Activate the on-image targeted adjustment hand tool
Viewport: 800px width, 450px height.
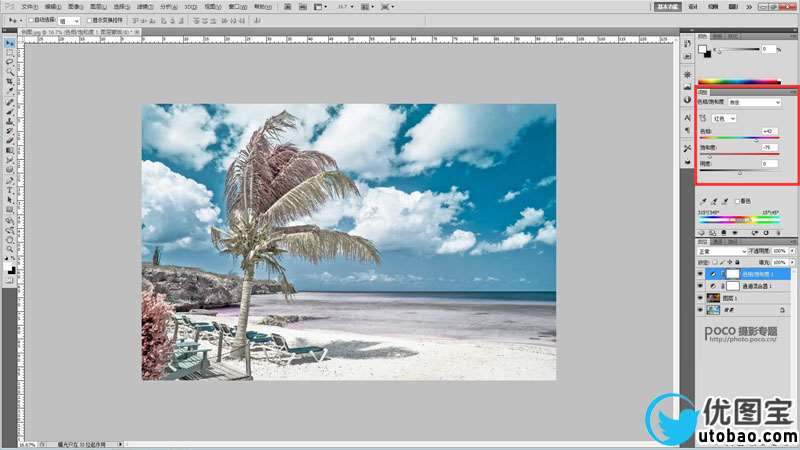[x=703, y=118]
